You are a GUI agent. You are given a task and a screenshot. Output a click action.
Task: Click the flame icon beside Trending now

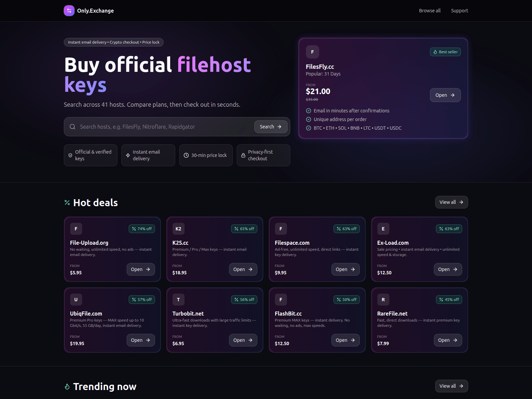[67, 386]
